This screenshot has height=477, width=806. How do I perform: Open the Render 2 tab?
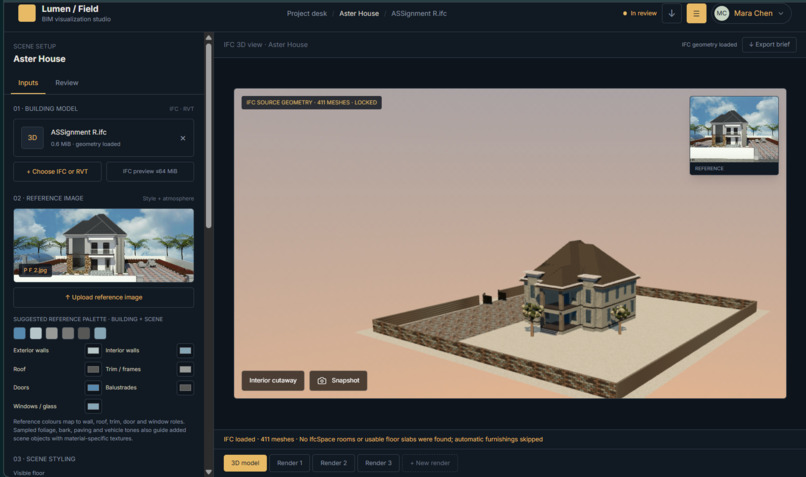click(x=334, y=463)
